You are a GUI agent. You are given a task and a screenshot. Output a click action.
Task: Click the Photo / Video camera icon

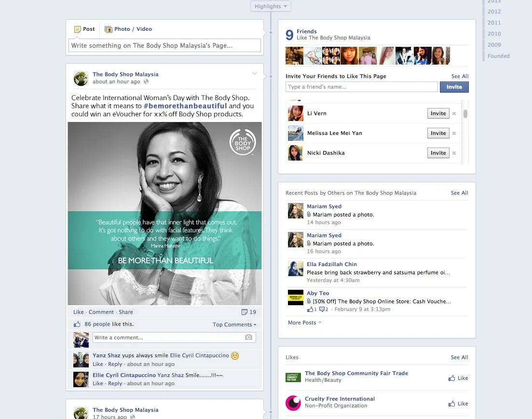(108, 29)
